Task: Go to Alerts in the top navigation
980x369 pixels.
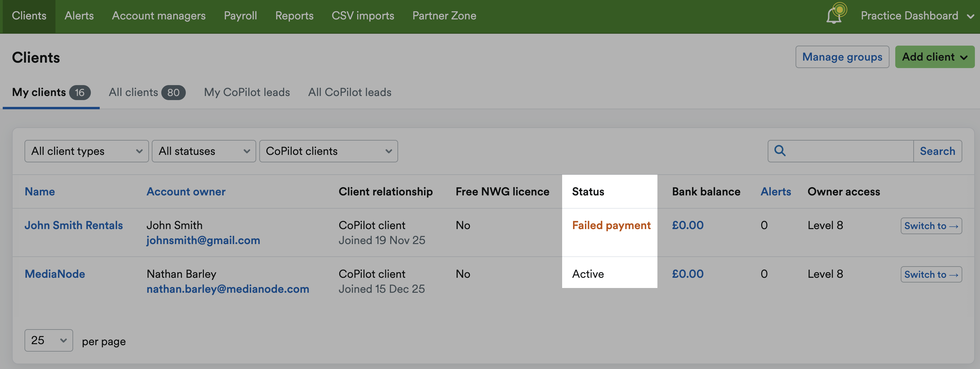Action: [79, 16]
